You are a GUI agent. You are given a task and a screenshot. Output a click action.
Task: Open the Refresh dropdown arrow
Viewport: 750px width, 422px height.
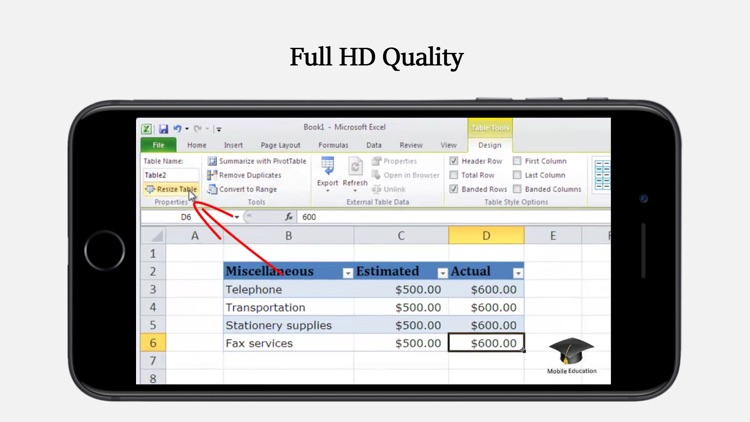355,191
